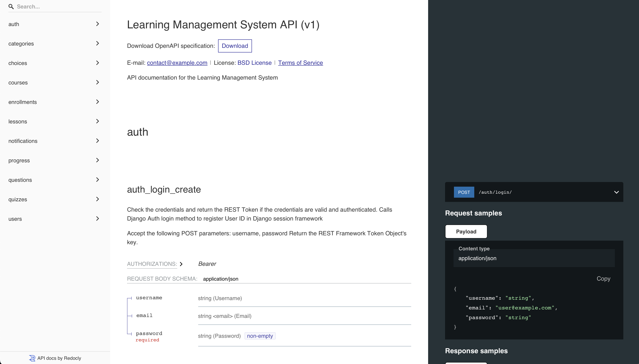
Task: Click the auth section heading
Action: point(138,132)
